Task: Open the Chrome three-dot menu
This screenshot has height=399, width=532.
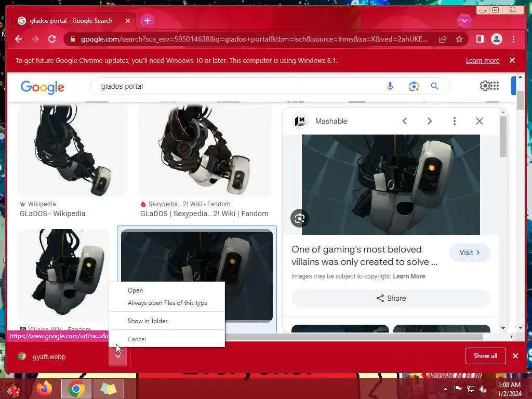Action: click(x=513, y=39)
